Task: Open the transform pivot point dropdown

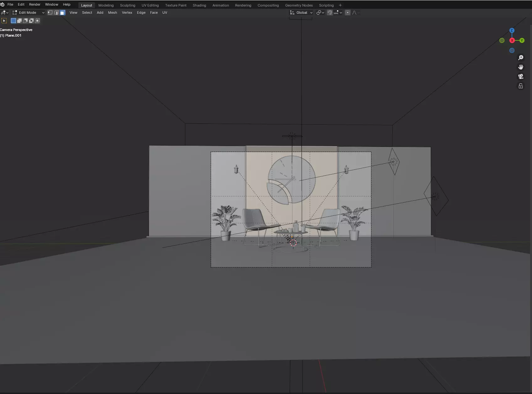Action: coord(320,13)
